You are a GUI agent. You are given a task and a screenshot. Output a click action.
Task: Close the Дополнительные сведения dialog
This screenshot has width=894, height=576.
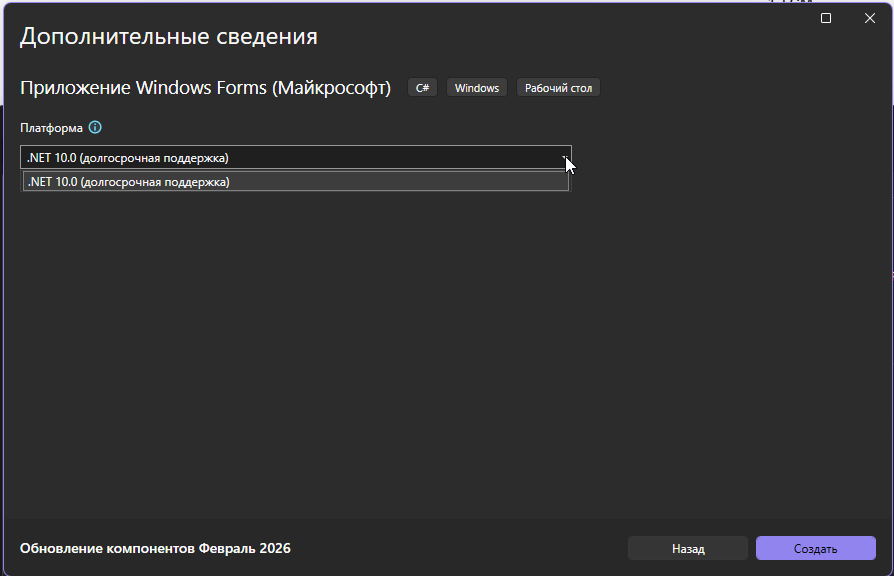[x=869, y=18]
